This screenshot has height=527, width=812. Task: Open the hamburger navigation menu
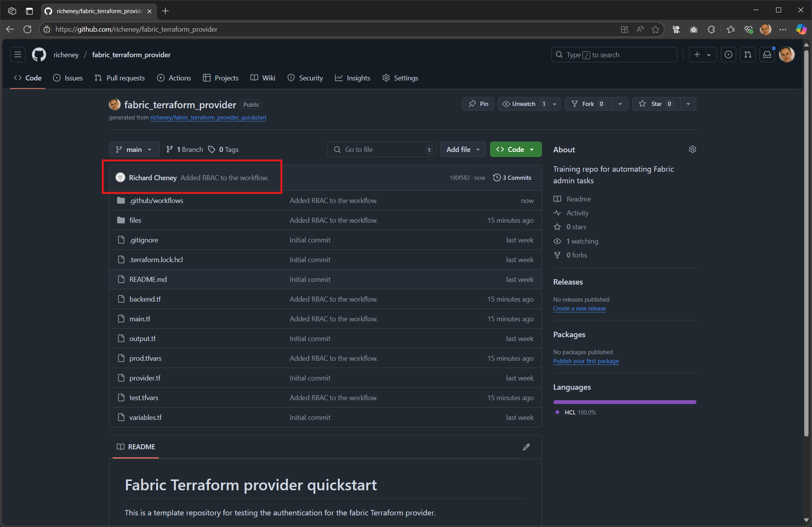point(17,55)
